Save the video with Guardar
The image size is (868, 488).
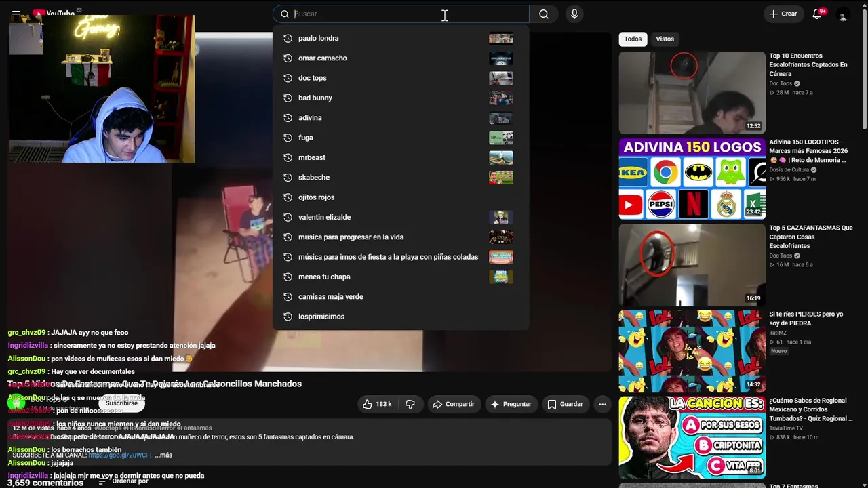click(x=565, y=404)
